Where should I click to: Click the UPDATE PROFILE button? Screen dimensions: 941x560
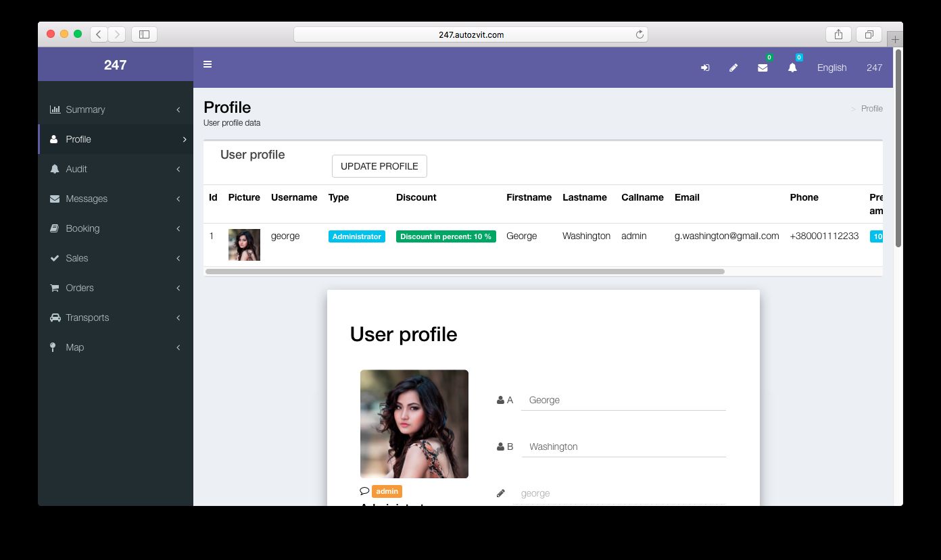coord(379,166)
